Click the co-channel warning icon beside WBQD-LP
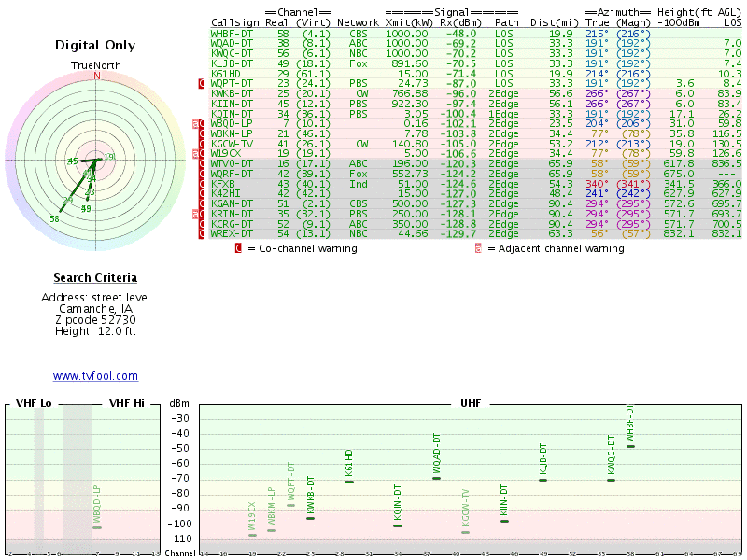Image resolution: width=747 pixels, height=560 pixels. pos(202,124)
